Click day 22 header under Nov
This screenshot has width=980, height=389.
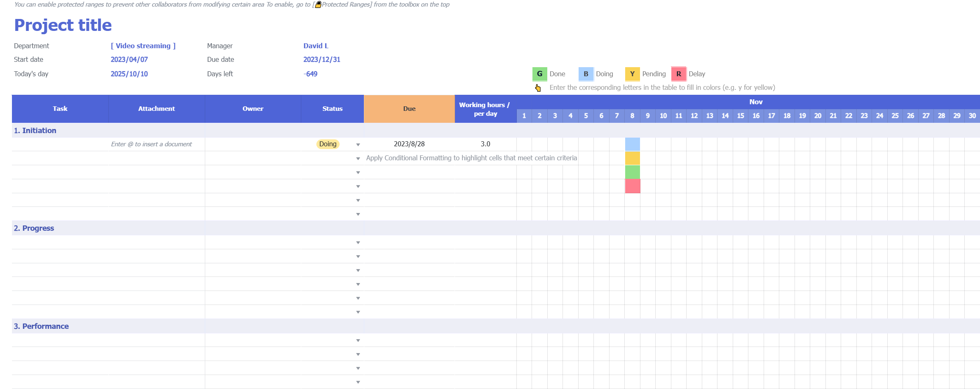tap(849, 116)
